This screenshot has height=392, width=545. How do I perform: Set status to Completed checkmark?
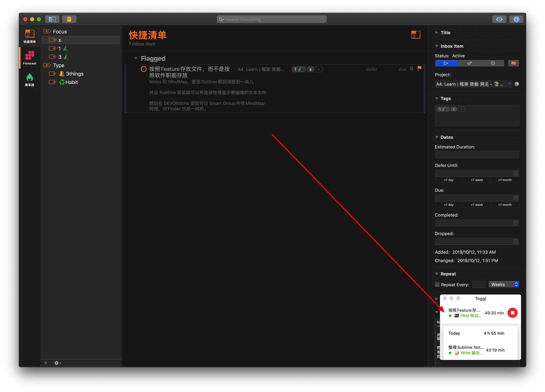(469, 63)
